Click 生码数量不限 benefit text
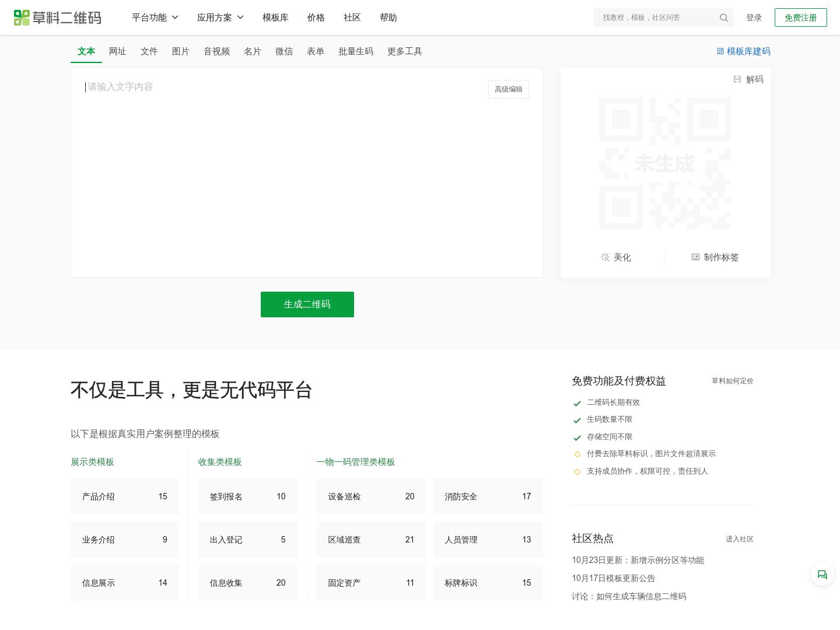This screenshot has width=840, height=630. click(x=610, y=419)
